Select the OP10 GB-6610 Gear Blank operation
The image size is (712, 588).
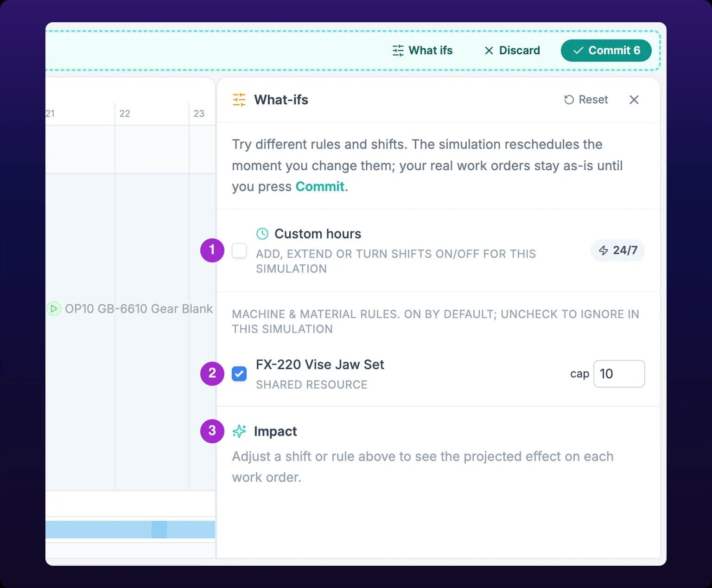(130, 309)
